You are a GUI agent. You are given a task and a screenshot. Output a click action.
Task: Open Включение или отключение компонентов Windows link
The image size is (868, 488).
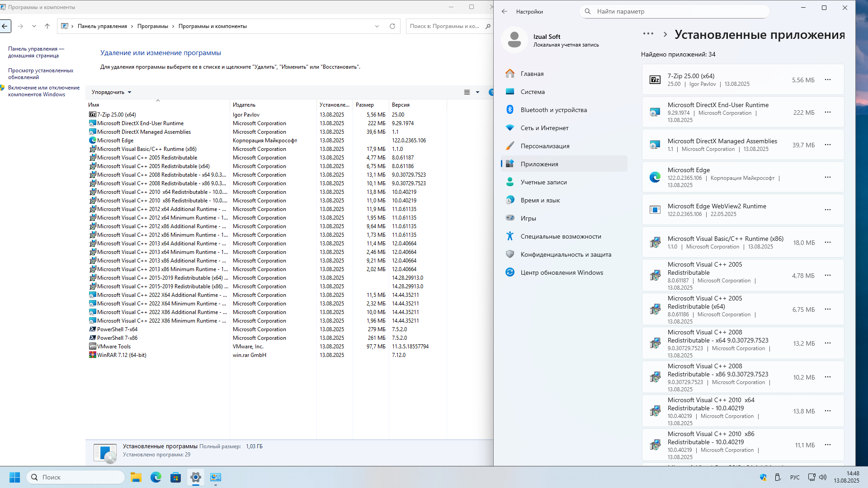pyautogui.click(x=44, y=91)
